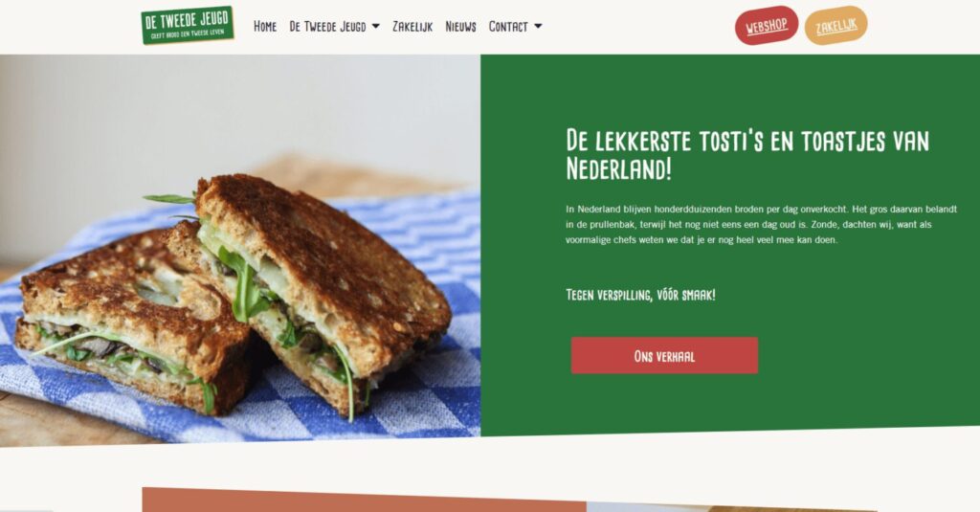Click the Ons verhaal button
980x512 pixels.
[x=664, y=356]
